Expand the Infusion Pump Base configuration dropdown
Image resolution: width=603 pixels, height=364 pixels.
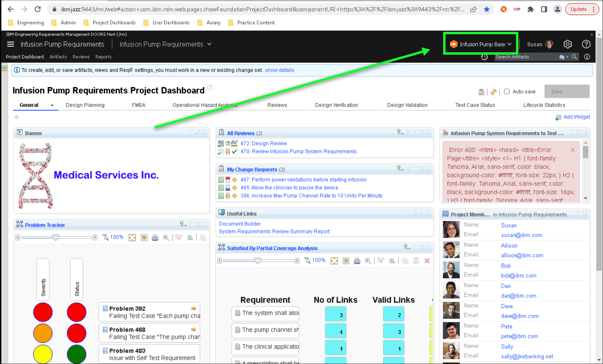click(x=481, y=44)
